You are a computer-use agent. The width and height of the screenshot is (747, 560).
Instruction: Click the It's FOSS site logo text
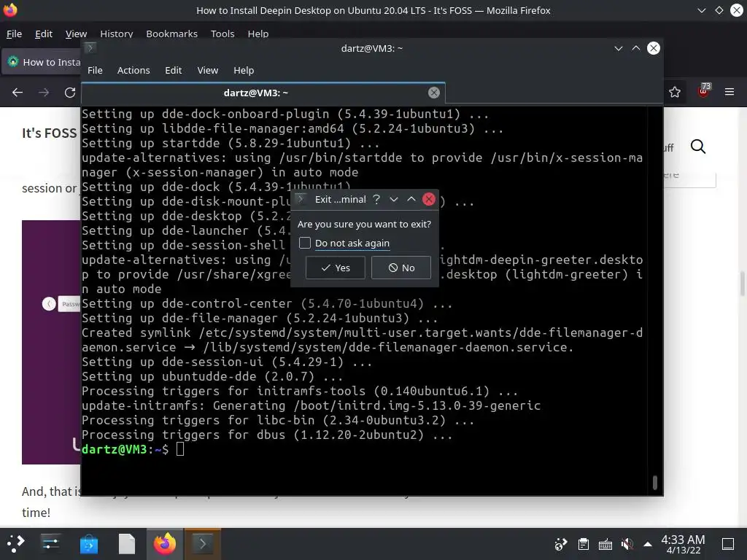[49, 133]
